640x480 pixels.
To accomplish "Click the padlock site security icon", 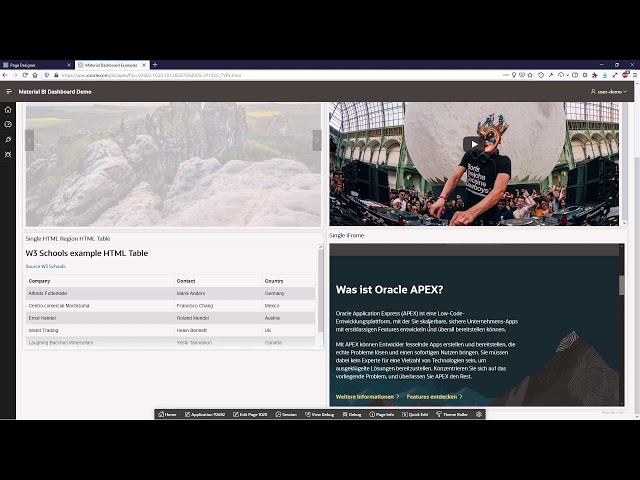I will pyautogui.click(x=56, y=75).
